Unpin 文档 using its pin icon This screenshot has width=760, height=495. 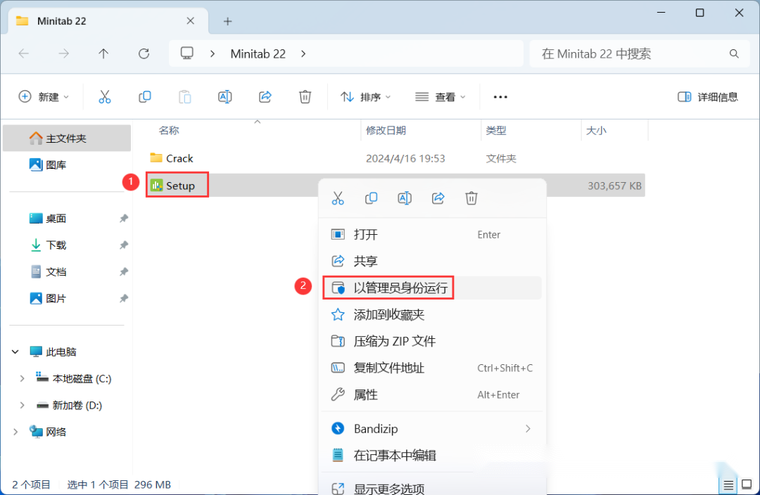coord(124,272)
